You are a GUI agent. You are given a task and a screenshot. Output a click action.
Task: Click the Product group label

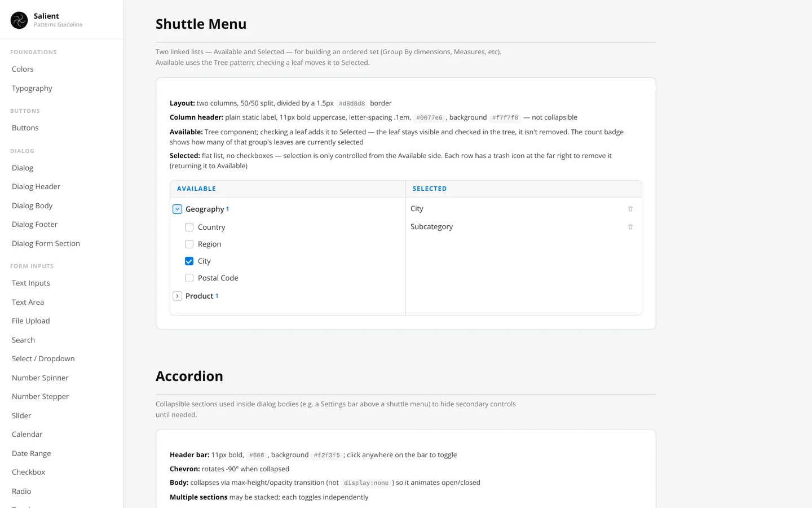(199, 296)
